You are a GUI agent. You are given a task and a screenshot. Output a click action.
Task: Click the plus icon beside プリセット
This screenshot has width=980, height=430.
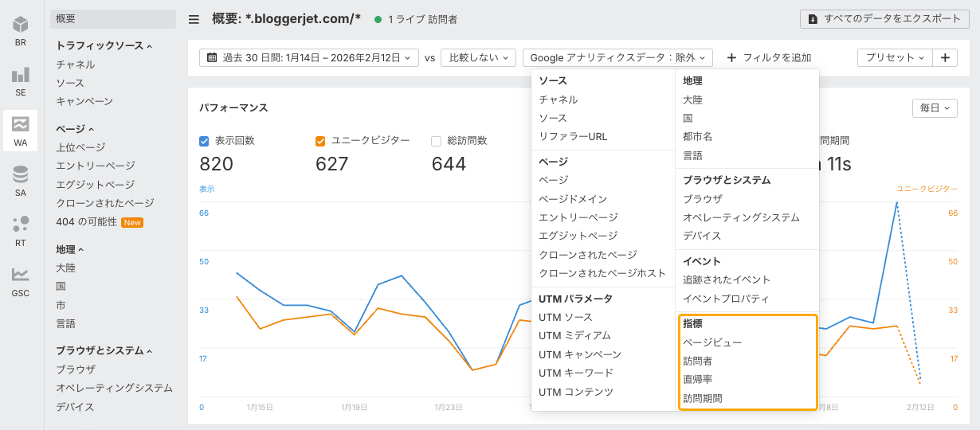point(945,57)
